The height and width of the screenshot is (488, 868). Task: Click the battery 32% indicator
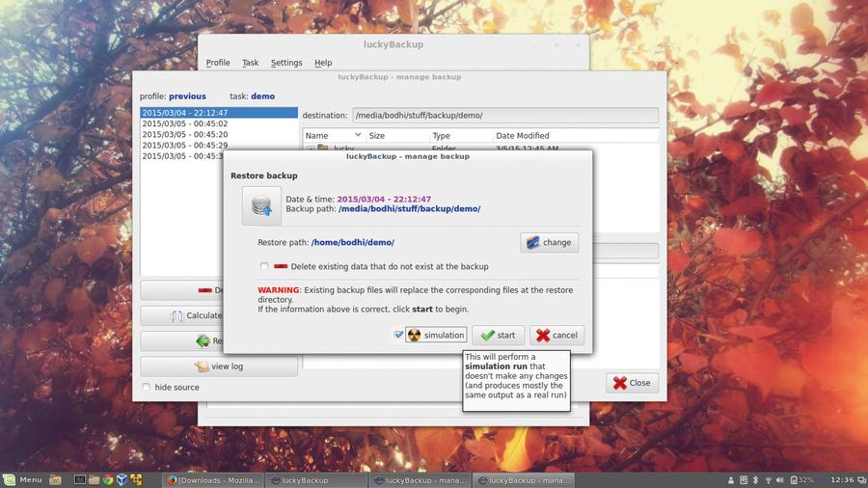[801, 480]
